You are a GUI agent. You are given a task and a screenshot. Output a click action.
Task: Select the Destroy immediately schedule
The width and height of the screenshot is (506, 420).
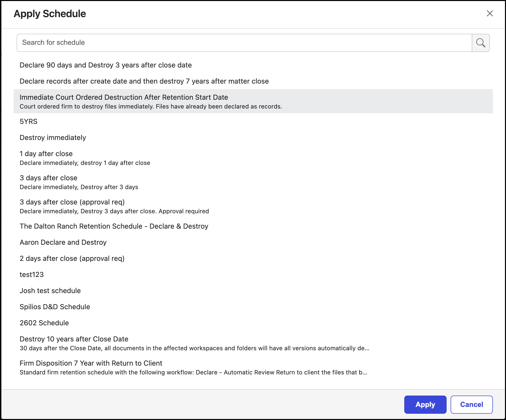tap(53, 138)
